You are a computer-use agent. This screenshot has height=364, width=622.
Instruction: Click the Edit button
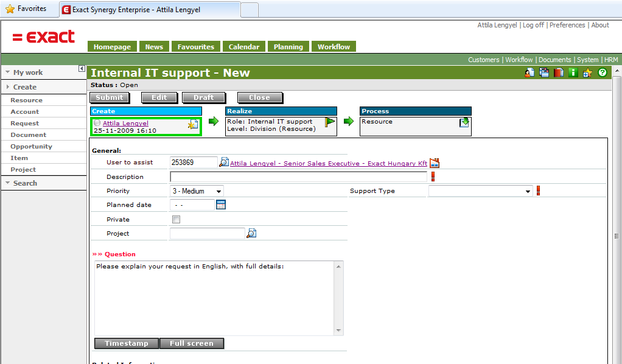click(x=159, y=97)
